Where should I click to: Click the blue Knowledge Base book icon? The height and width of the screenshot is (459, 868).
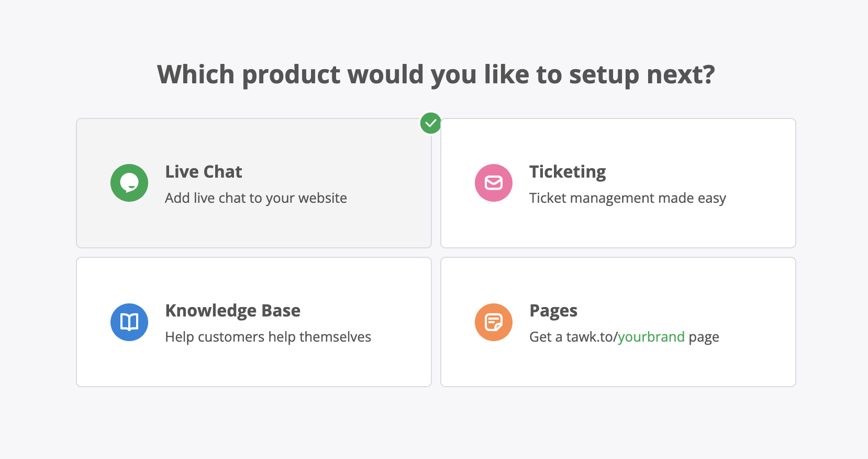coord(129,322)
